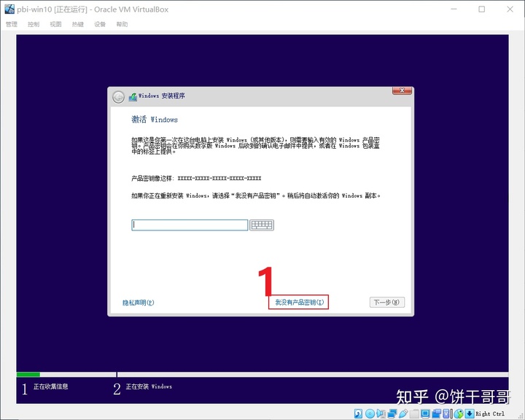Open the 隐私声明 link
This screenshot has width=525, height=420.
139,303
